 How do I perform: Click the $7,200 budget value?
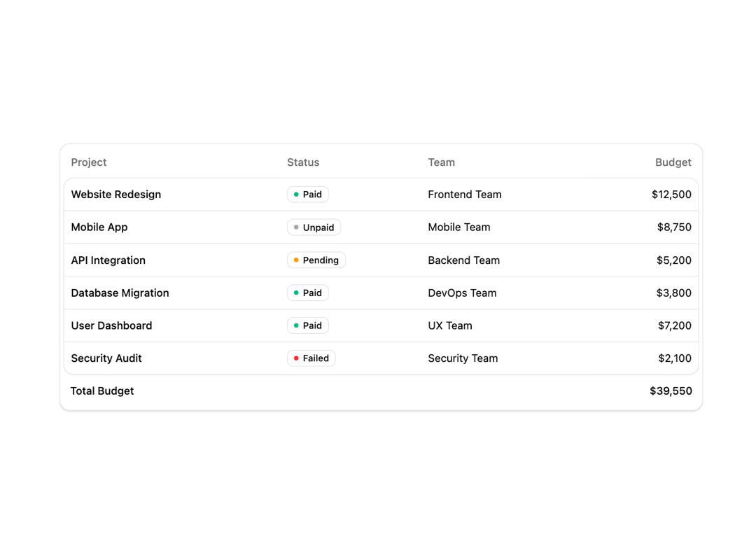tap(675, 326)
